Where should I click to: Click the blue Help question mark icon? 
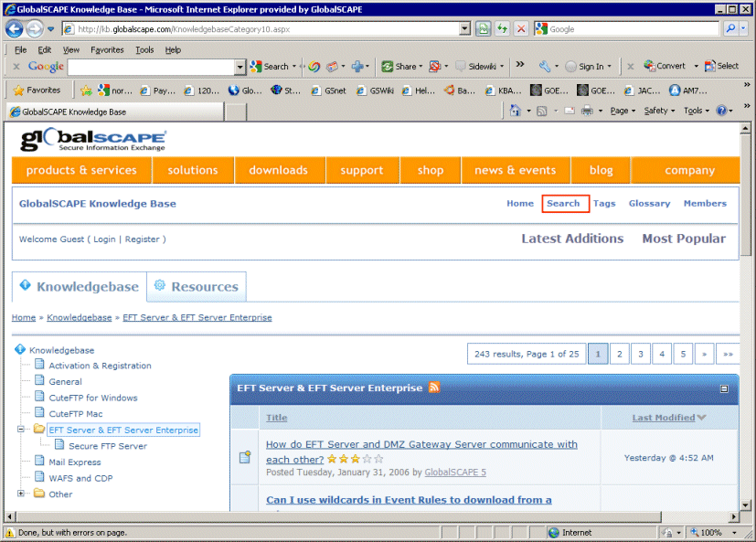[x=721, y=111]
